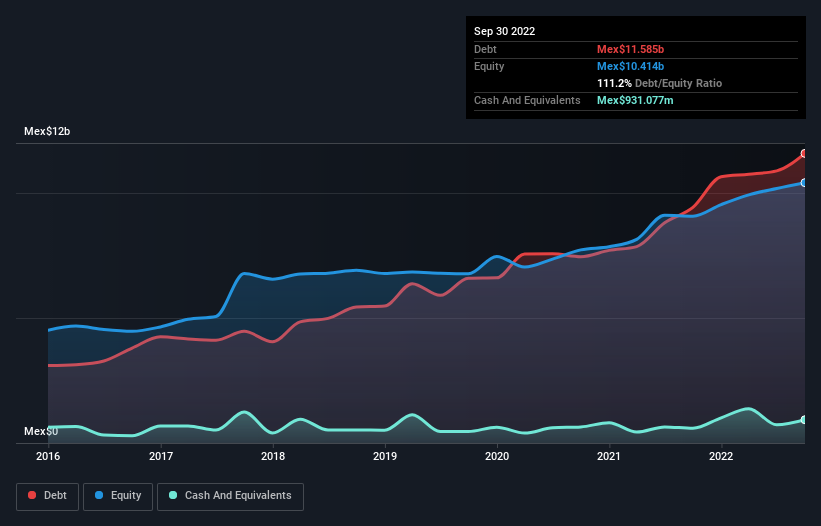This screenshot has height=526, width=821.
Task: Click the blue Equity endpoint marker
Action: click(x=804, y=183)
